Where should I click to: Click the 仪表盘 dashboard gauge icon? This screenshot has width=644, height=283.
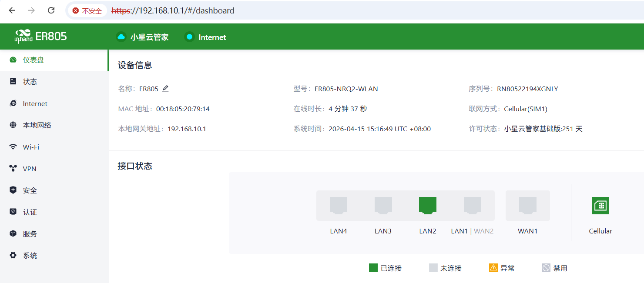13,60
